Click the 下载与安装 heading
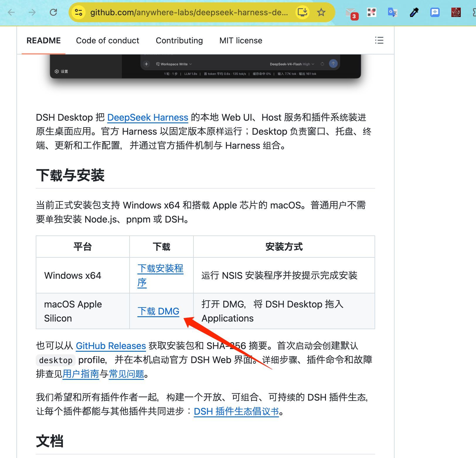 point(70,175)
